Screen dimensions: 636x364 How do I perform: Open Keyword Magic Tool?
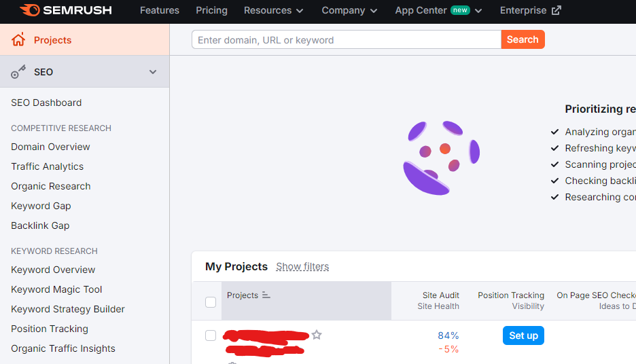56,289
